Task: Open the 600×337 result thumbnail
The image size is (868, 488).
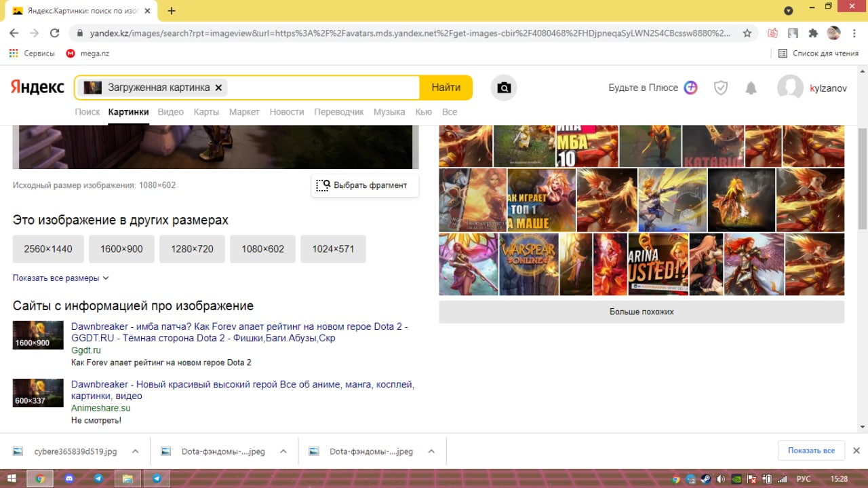Action: 38,393
